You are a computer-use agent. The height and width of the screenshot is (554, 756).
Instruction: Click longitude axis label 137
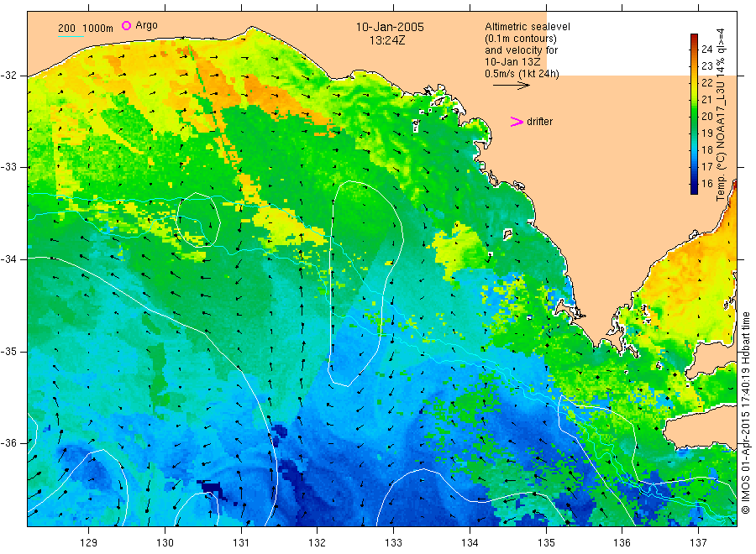(698, 543)
